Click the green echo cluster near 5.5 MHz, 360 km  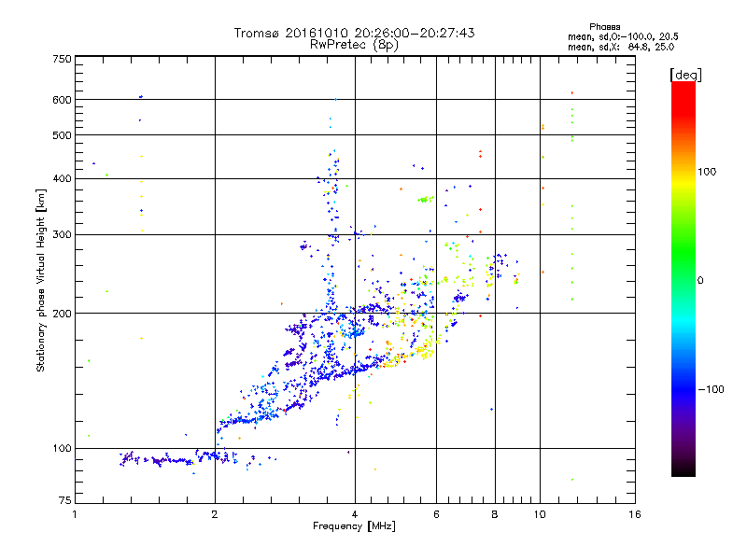(425, 199)
